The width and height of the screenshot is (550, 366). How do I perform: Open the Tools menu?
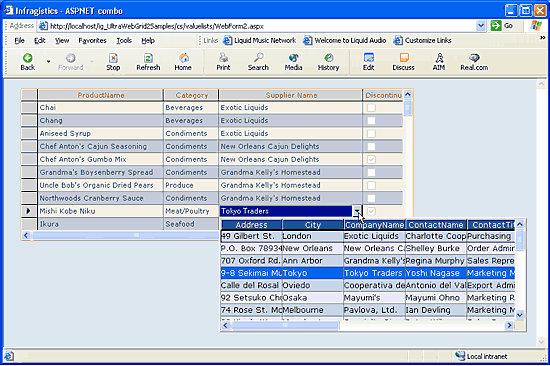124,41
